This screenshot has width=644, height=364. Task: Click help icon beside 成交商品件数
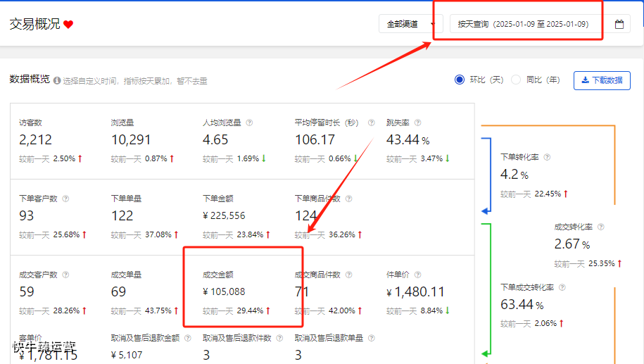348,275
